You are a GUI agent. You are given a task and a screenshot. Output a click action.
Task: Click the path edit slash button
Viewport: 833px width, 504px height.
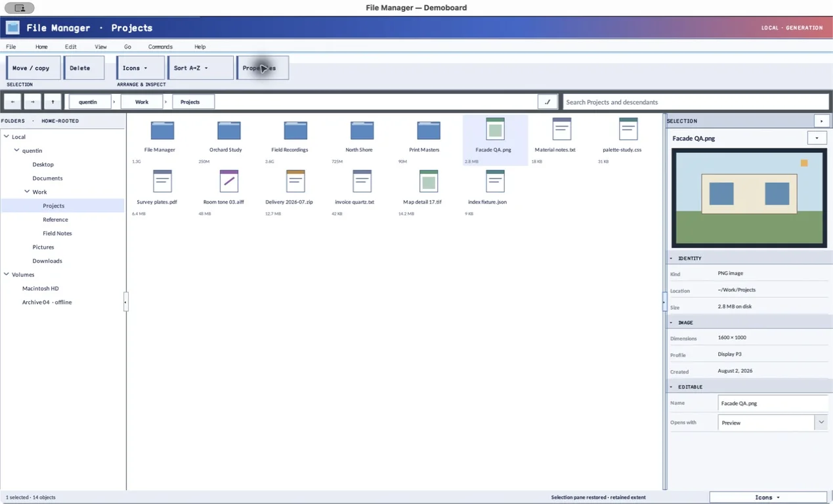pyautogui.click(x=547, y=102)
